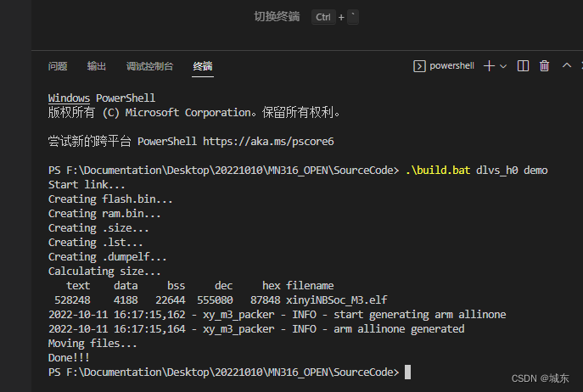
Task: Click the 528248 text size value
Action: (72, 300)
